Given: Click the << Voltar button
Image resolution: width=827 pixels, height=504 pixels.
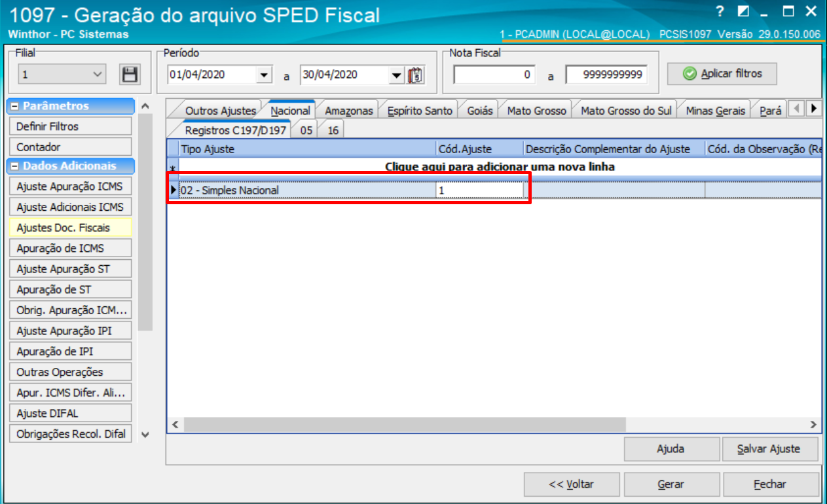Looking at the screenshot, I should [572, 484].
